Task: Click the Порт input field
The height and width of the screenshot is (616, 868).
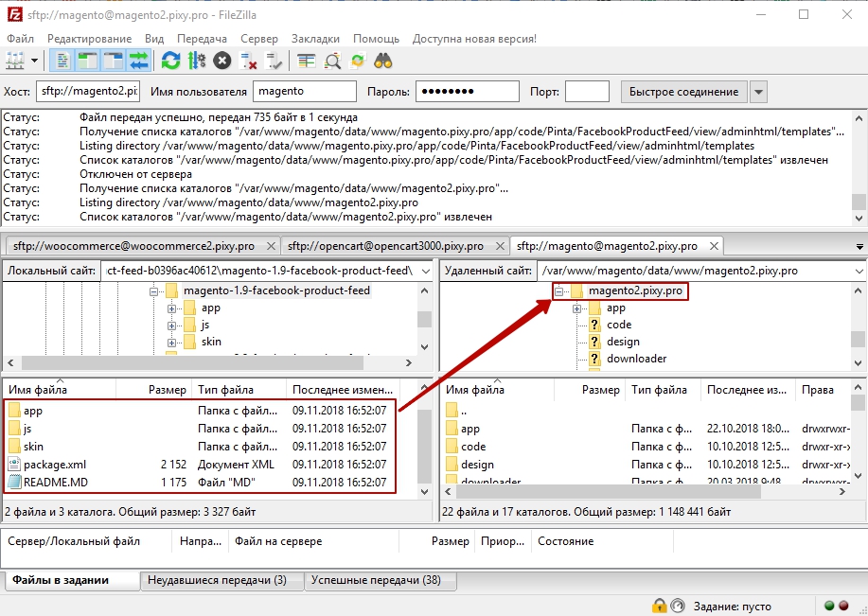Action: tap(587, 92)
